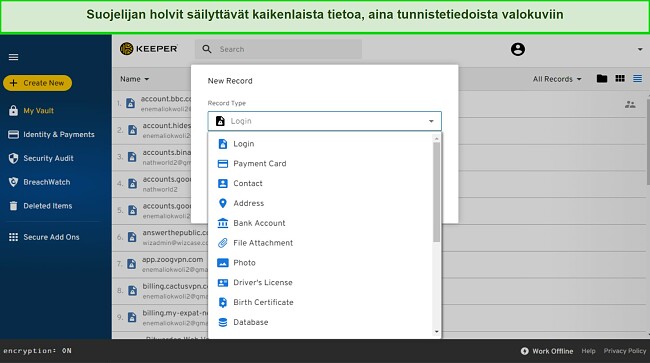Open the Privacy Policy link
650x363 pixels.
tap(625, 351)
